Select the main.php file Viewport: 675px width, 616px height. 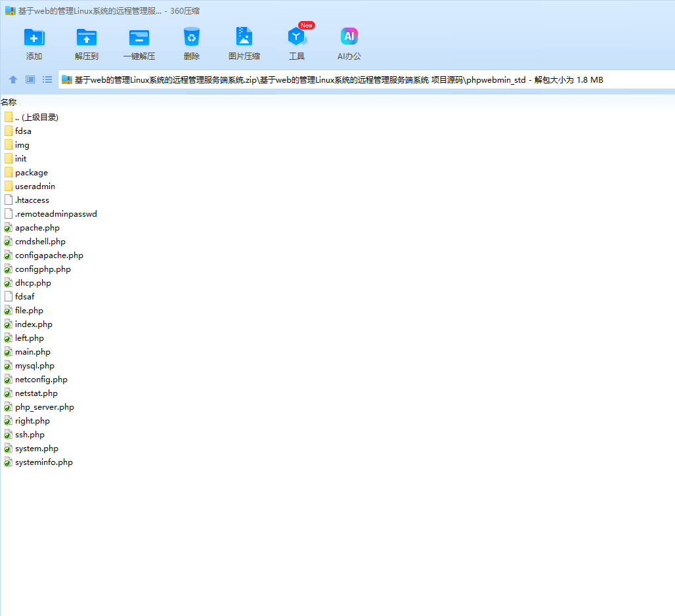pos(28,351)
